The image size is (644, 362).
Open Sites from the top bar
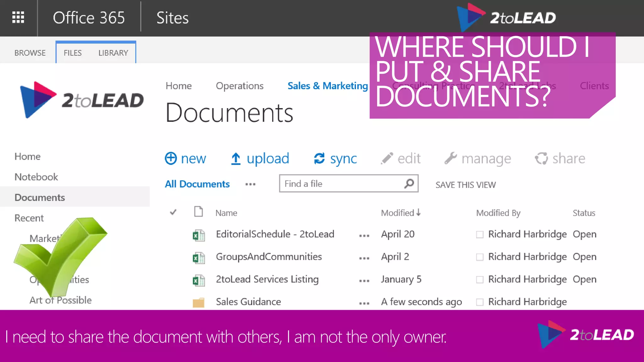(x=173, y=18)
